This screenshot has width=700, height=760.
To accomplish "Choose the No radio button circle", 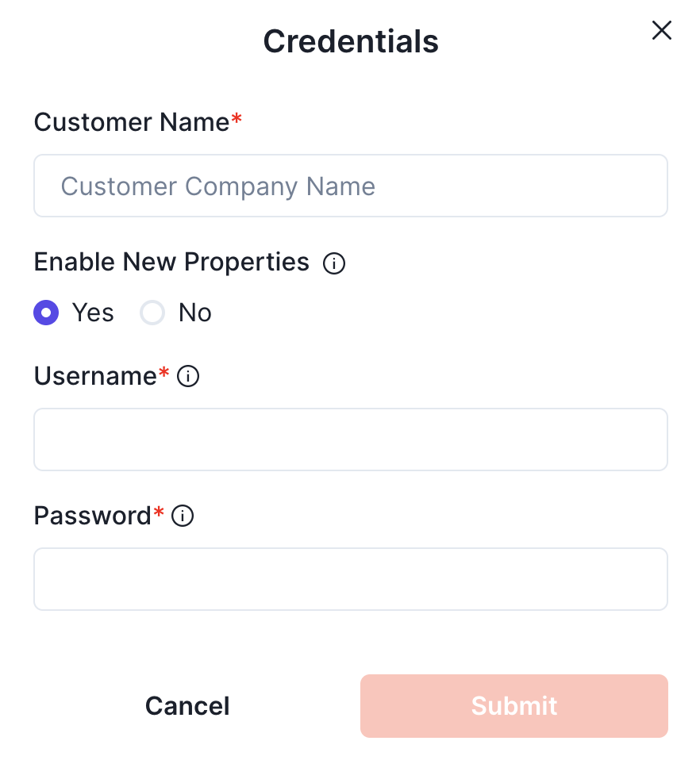I will pos(152,313).
